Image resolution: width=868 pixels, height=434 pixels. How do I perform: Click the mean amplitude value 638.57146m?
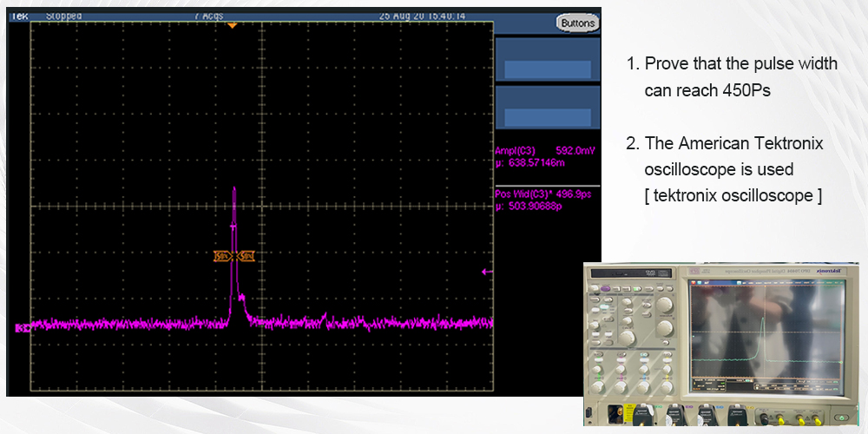click(538, 161)
